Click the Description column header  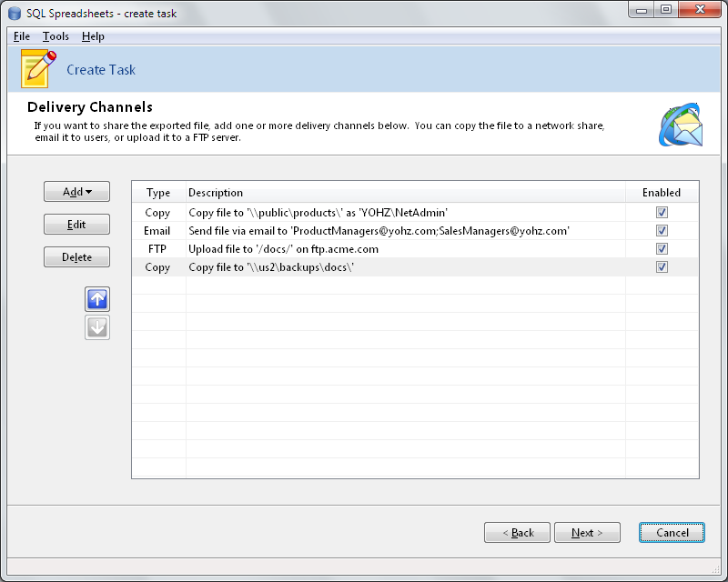(x=216, y=193)
